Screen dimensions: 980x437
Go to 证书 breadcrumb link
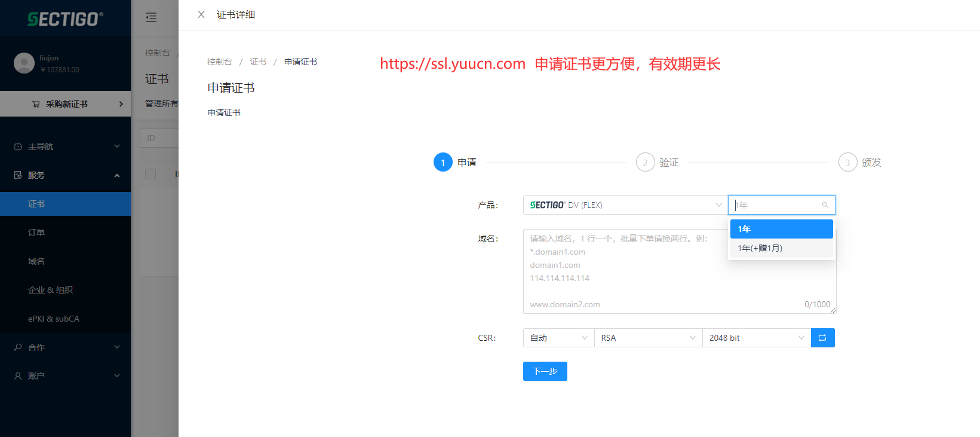258,62
